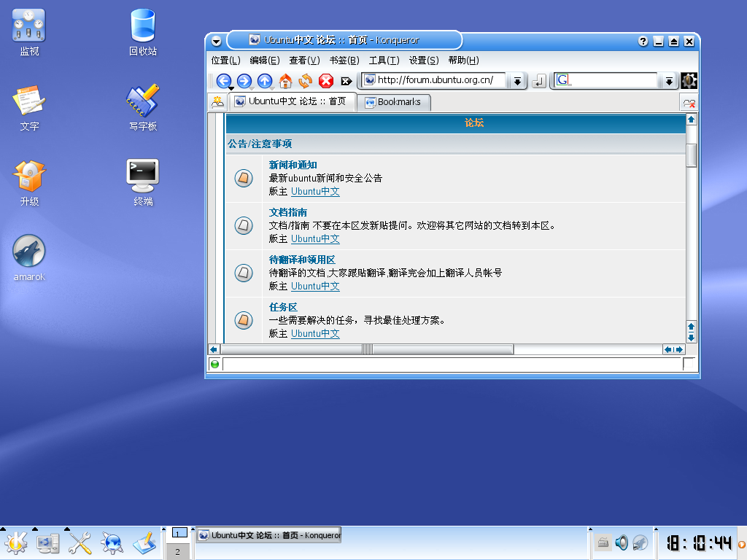Image resolution: width=747 pixels, height=560 pixels.
Task: Click the context help question mark button
Action: click(643, 42)
